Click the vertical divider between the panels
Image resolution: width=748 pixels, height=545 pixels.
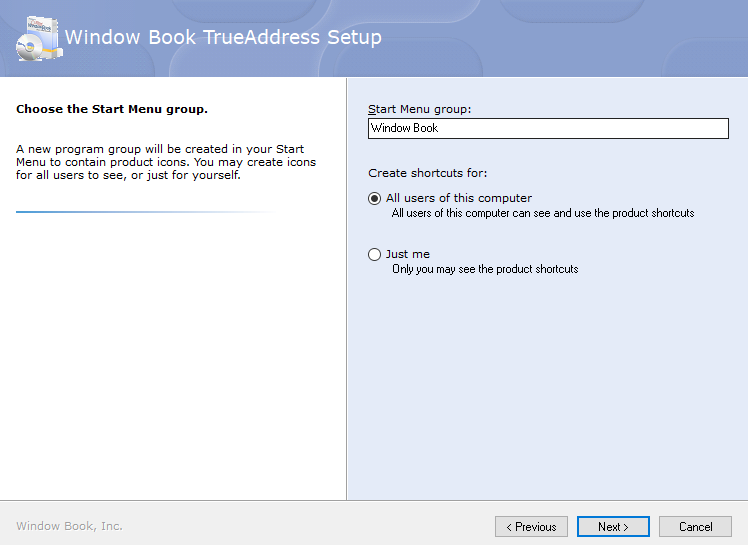click(x=347, y=289)
